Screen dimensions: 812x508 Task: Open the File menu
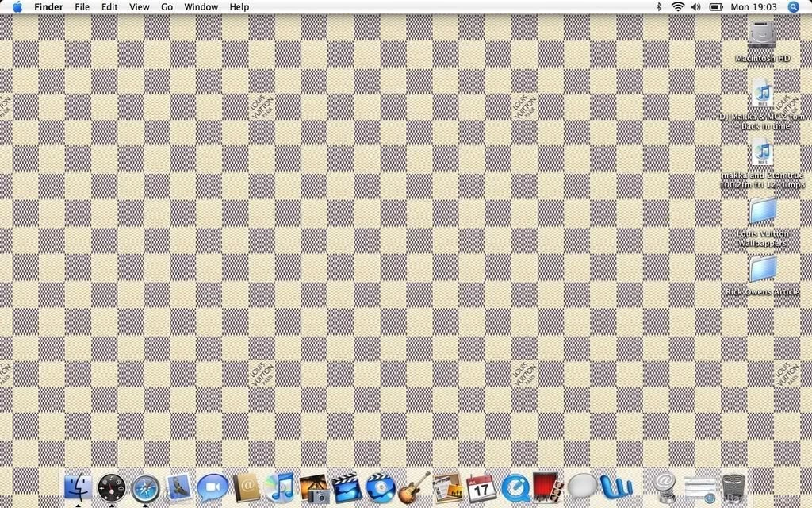click(82, 6)
